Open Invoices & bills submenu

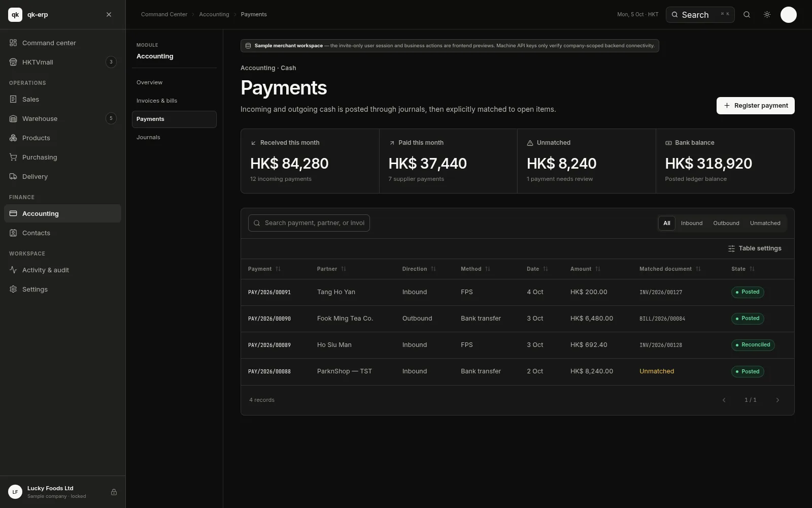(174, 101)
